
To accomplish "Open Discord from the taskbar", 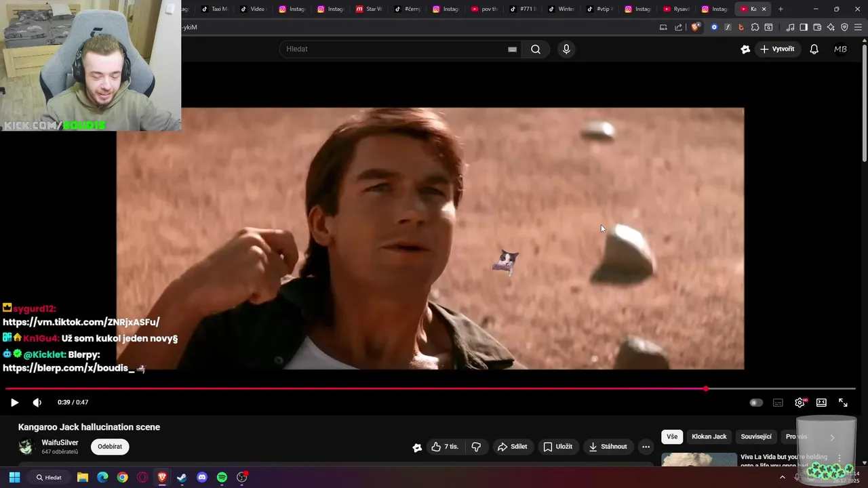I will (x=201, y=477).
